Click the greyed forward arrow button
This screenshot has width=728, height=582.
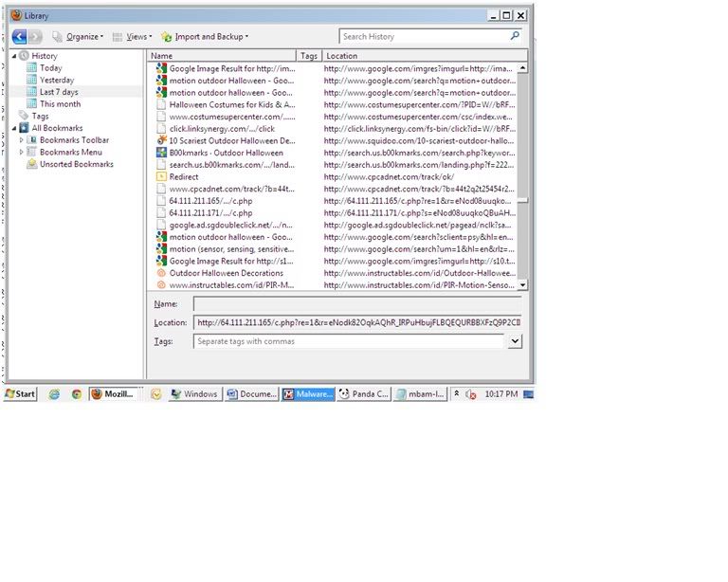coord(35,36)
